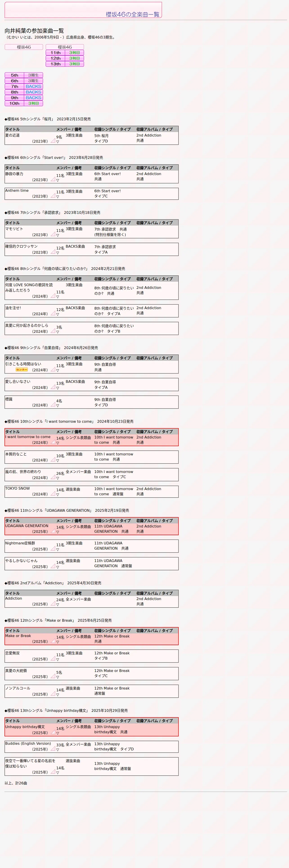Screen dimensions: 289x868
Task: Click the triangle icon in 引きこもる時間はない row
Action: coord(53,369)
